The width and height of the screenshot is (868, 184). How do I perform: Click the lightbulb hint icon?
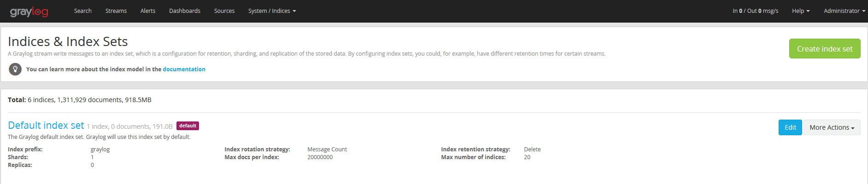[15, 69]
